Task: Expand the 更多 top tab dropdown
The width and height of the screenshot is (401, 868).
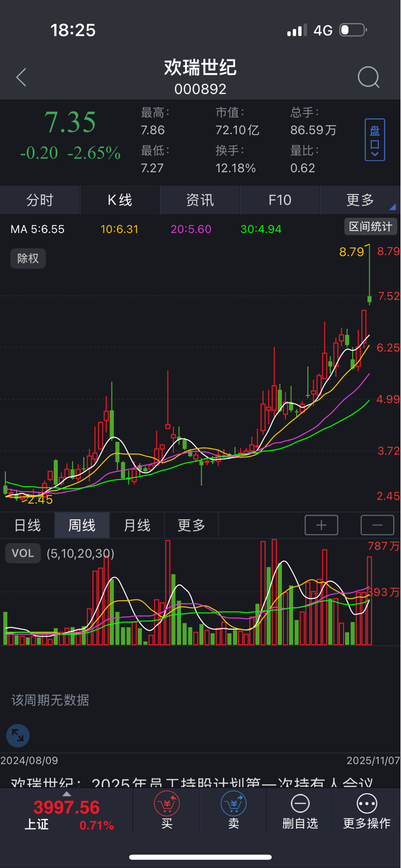Action: tap(360, 200)
